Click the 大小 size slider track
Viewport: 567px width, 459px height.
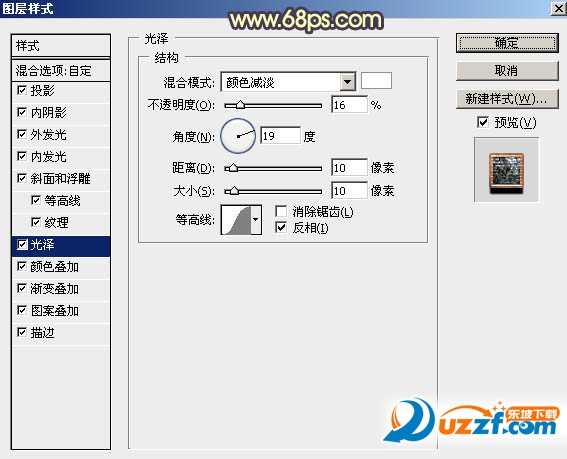[273, 191]
